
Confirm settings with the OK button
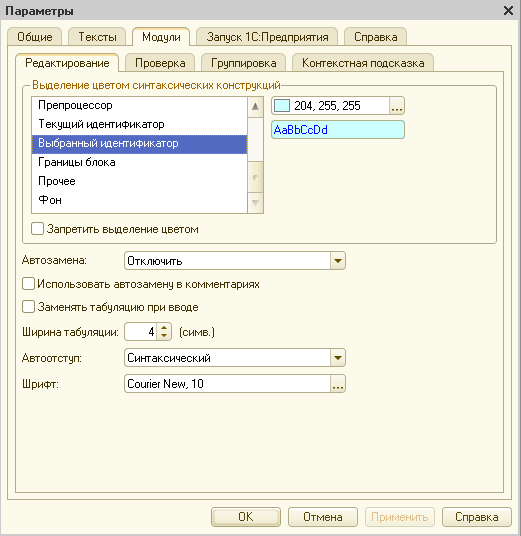246,517
